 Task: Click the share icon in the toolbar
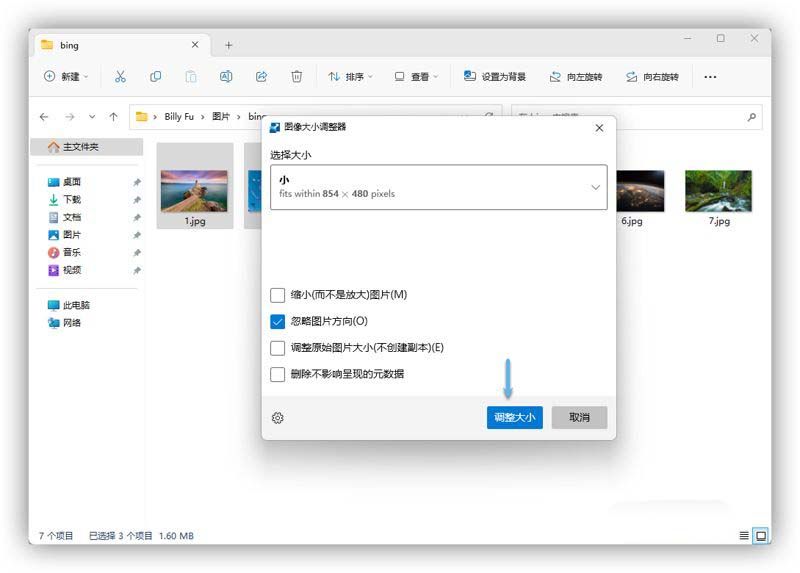(261, 76)
